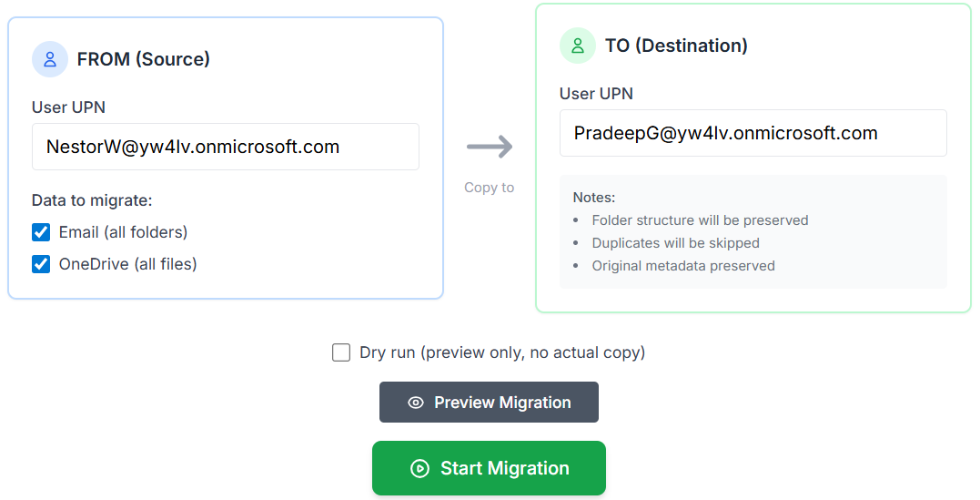The width and height of the screenshot is (980, 500).
Task: Click the Copy to caption text
Action: pyautogui.click(x=490, y=188)
